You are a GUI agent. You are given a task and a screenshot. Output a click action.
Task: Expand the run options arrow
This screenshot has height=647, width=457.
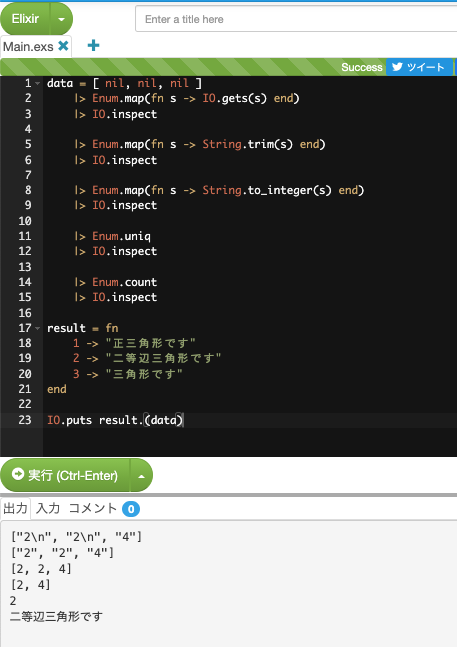[141, 476]
